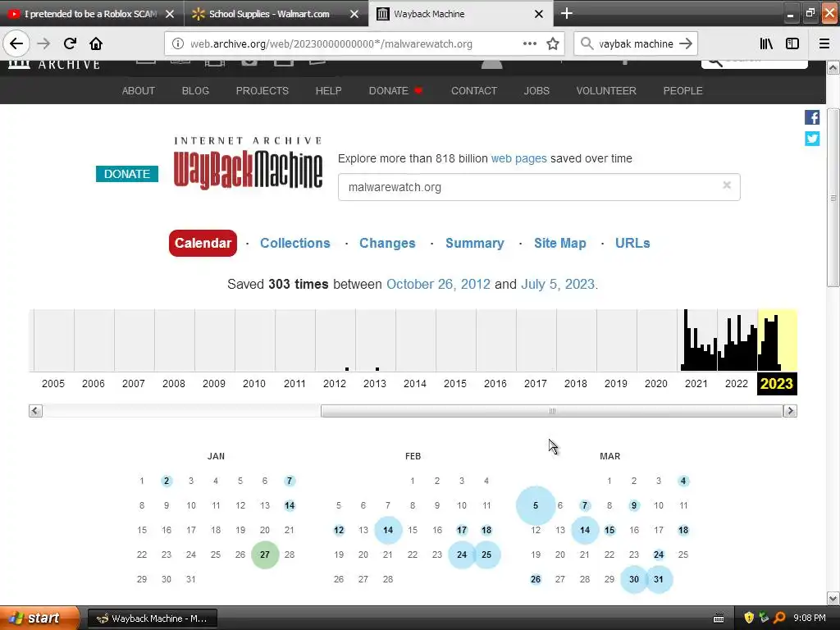Open the HELP menu item

click(x=328, y=90)
